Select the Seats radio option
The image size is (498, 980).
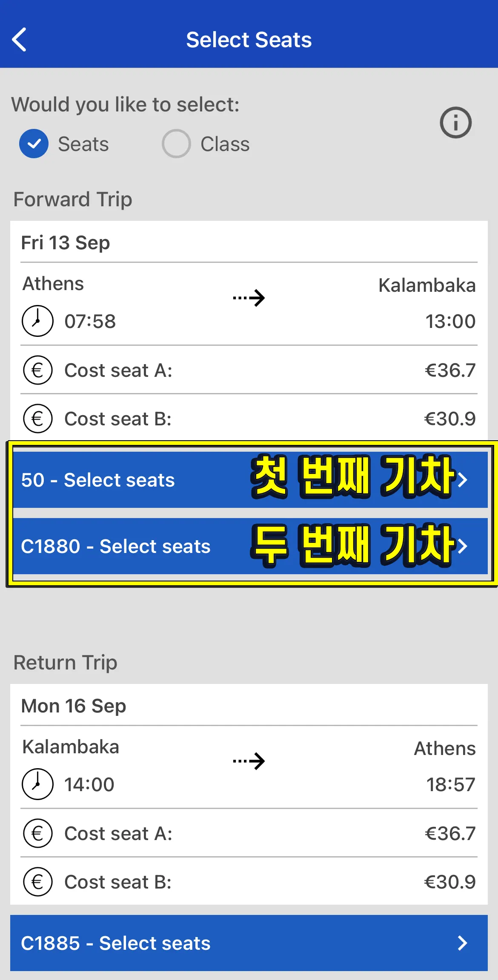[x=34, y=144]
